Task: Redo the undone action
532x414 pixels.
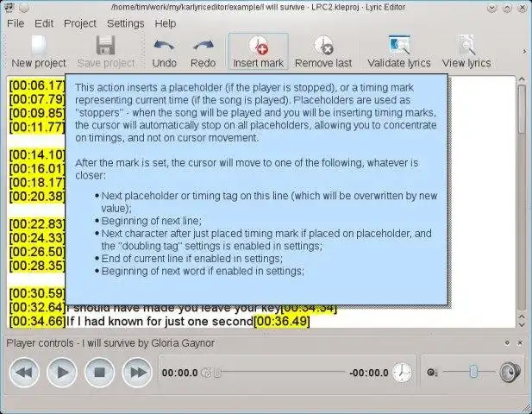Action: coord(203,52)
